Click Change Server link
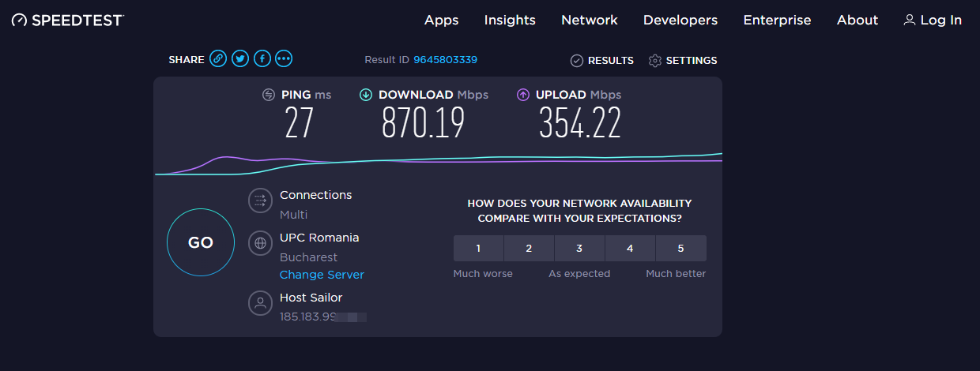 coord(322,275)
